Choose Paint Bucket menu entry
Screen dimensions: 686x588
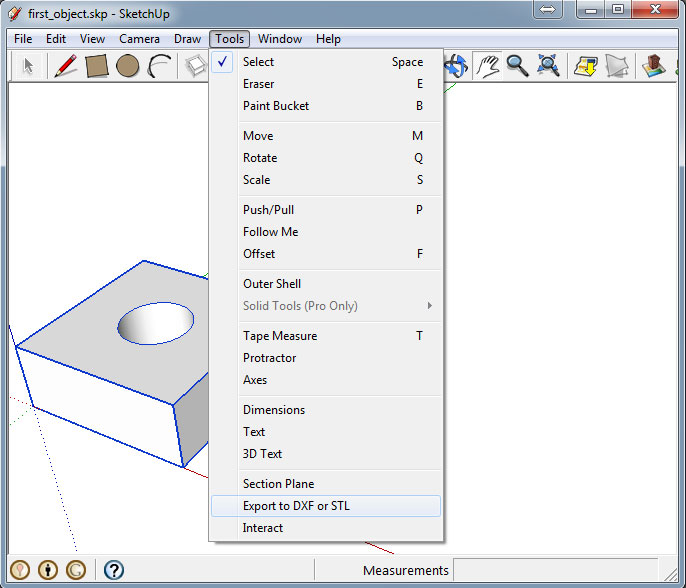coord(326,106)
